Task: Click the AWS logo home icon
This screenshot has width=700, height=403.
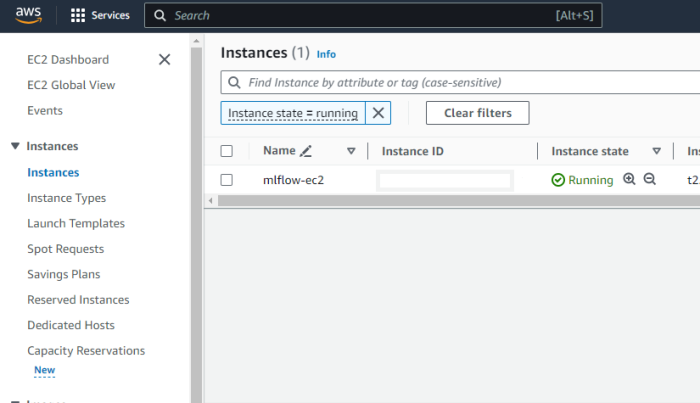Action: coord(28,15)
